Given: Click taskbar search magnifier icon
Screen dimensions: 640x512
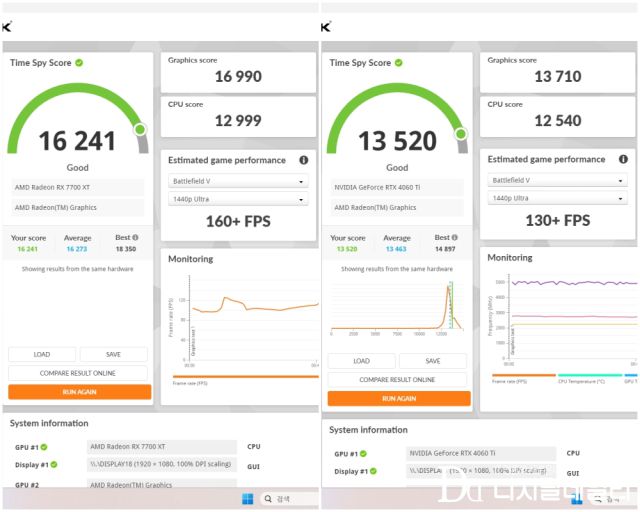Looking at the screenshot, I should (x=268, y=498).
